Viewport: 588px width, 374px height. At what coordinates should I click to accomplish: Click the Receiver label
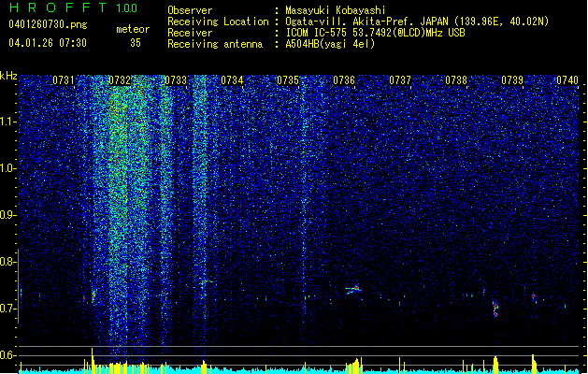(x=190, y=33)
